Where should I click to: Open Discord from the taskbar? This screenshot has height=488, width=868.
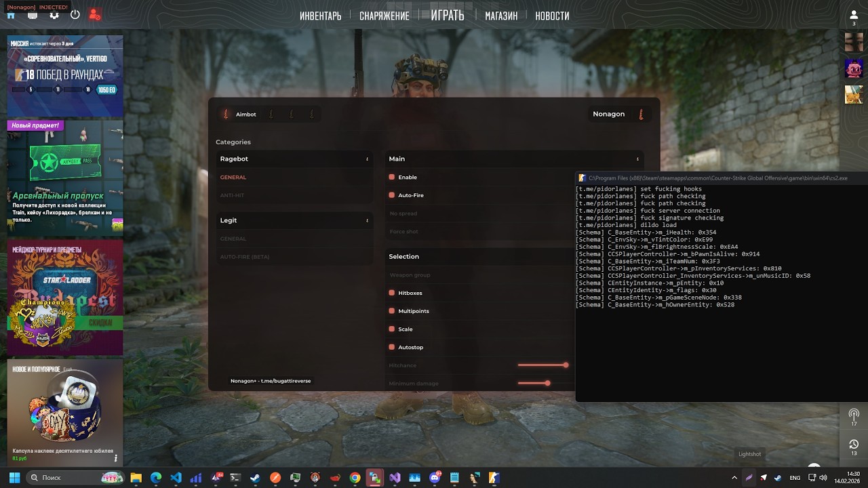(x=435, y=478)
